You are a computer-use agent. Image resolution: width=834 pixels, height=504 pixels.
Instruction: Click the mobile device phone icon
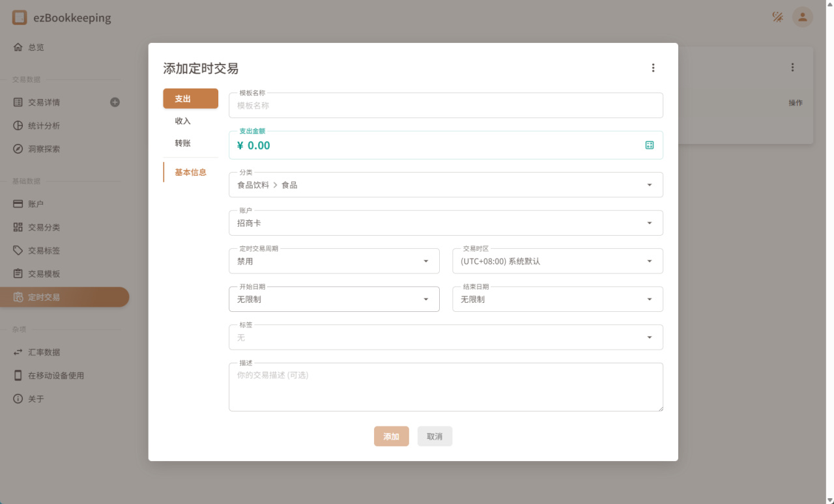click(x=18, y=375)
